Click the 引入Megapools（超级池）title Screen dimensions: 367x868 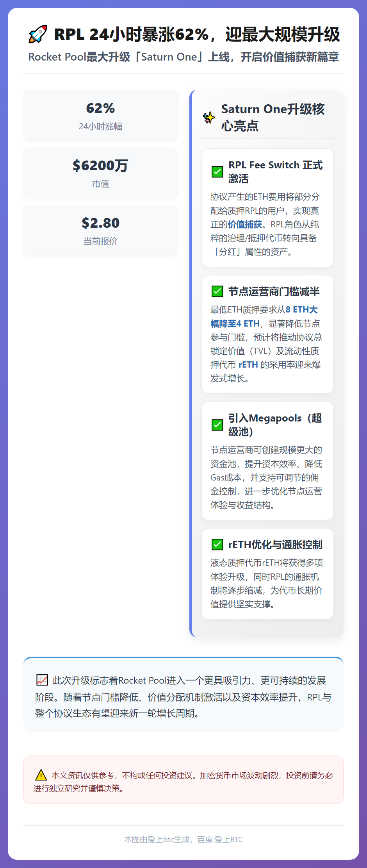275,425
